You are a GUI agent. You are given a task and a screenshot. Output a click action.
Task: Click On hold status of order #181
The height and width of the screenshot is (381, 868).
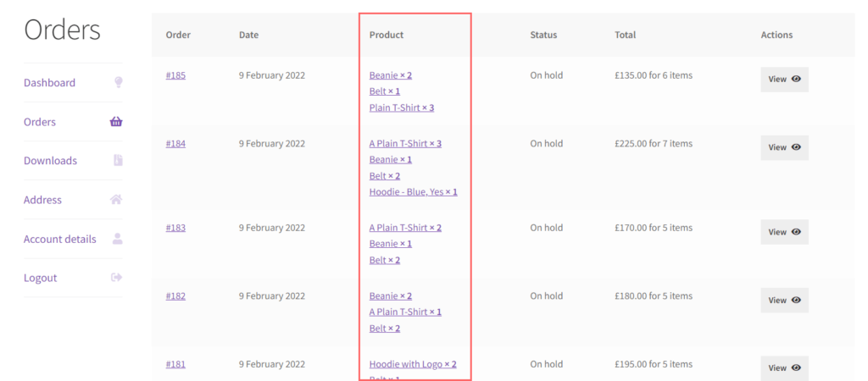point(547,364)
